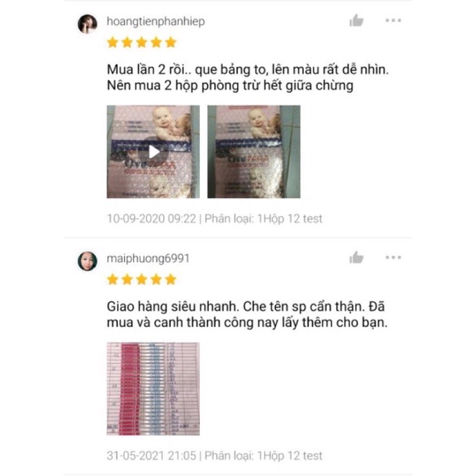Click the 10-09-2020 09:22 timestamp
This screenshot has width=476, height=476.
tap(152, 218)
